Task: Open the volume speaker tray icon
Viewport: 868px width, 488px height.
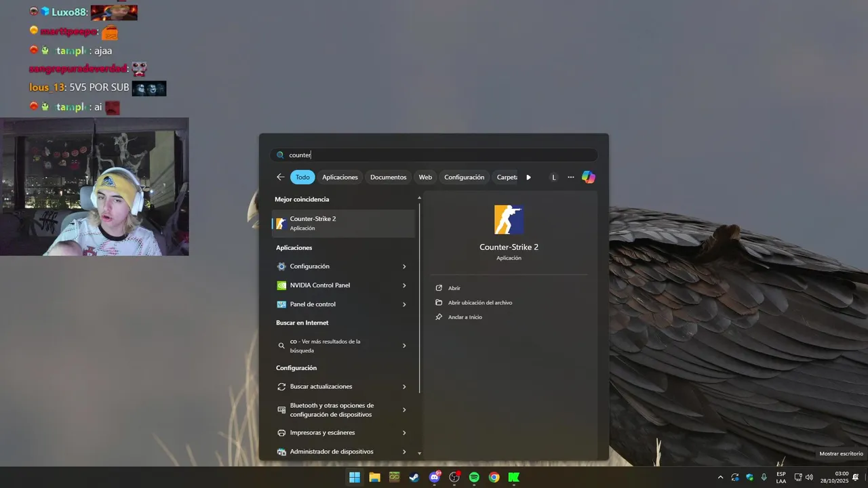Action: click(809, 477)
